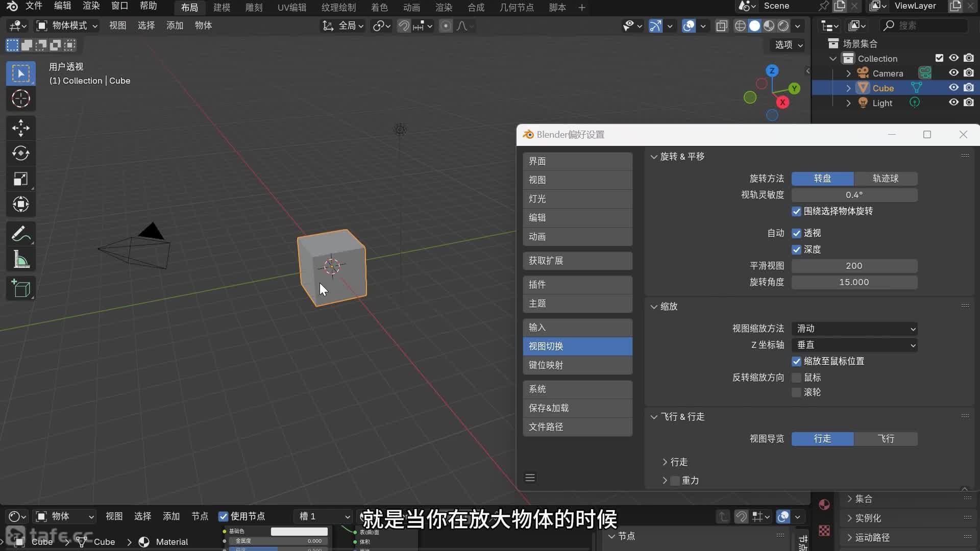This screenshot has width=980, height=551.
Task: Toggle viewport gizmo display icon
Action: [x=655, y=26]
